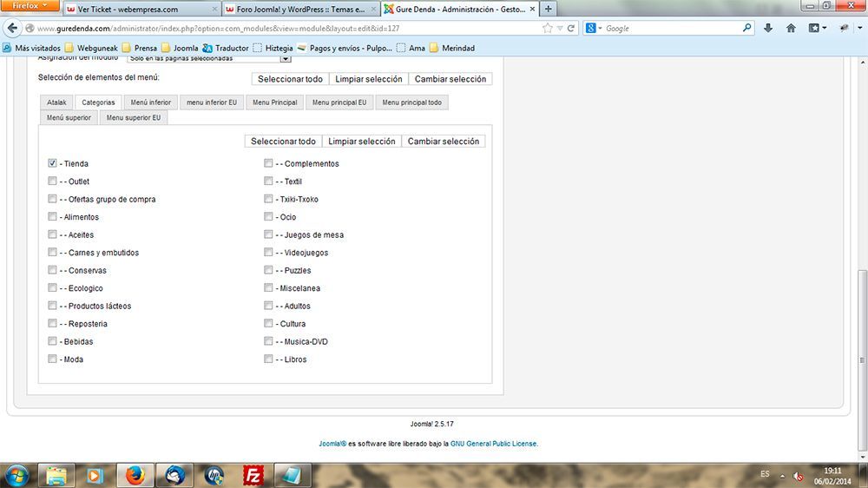Screen dimensions: 868x488
Task: Click upper Cambiar selección button
Action: click(450, 79)
